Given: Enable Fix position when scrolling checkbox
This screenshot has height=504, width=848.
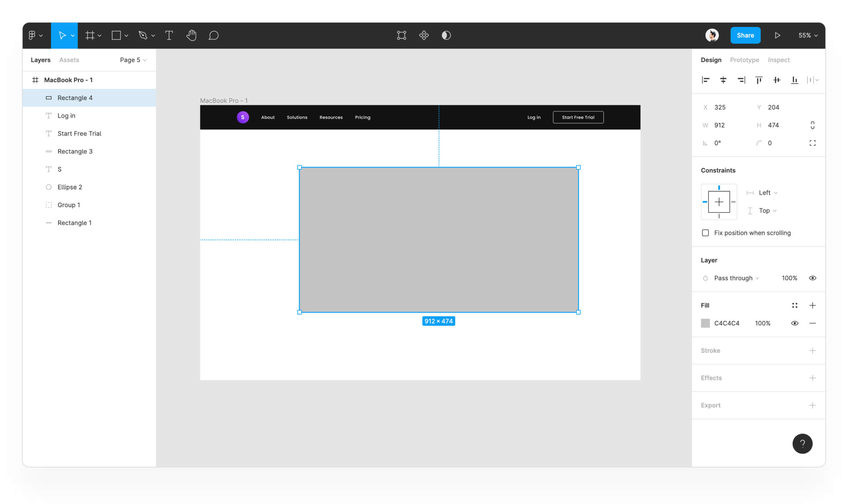Looking at the screenshot, I should [x=705, y=233].
